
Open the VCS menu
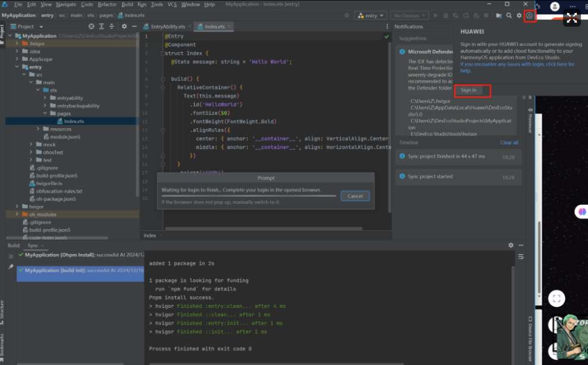click(172, 5)
